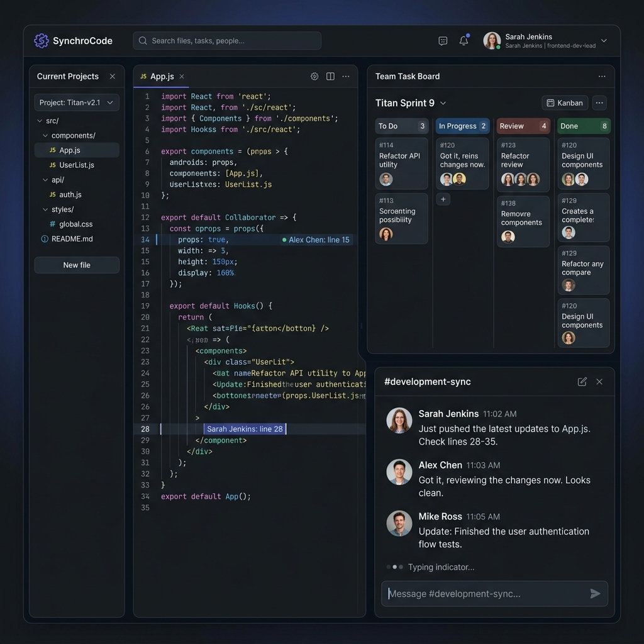The image size is (644, 644).
Task: Open In Progress task #120 Got it, reins
Action: [462, 164]
